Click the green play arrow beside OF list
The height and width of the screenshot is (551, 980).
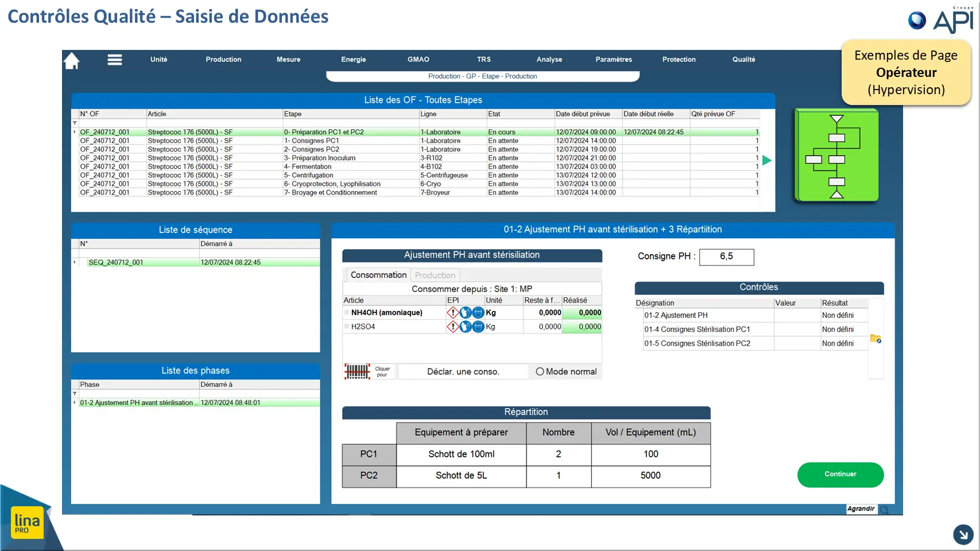click(x=767, y=160)
